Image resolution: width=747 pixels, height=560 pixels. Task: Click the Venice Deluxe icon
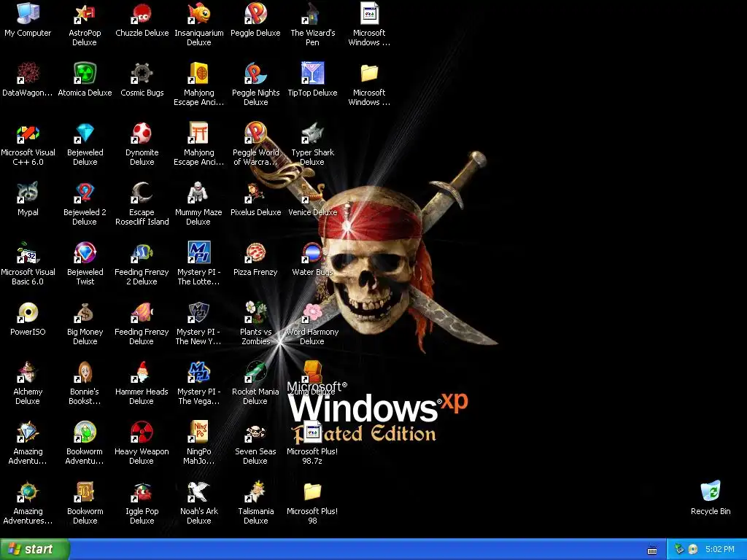pos(312,192)
